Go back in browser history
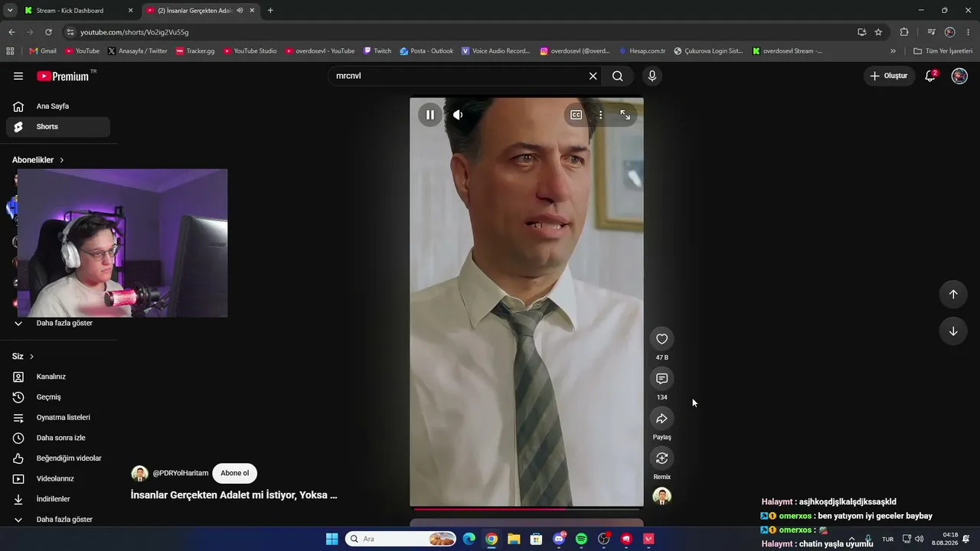Screen dimensions: 980x551 click(11, 32)
